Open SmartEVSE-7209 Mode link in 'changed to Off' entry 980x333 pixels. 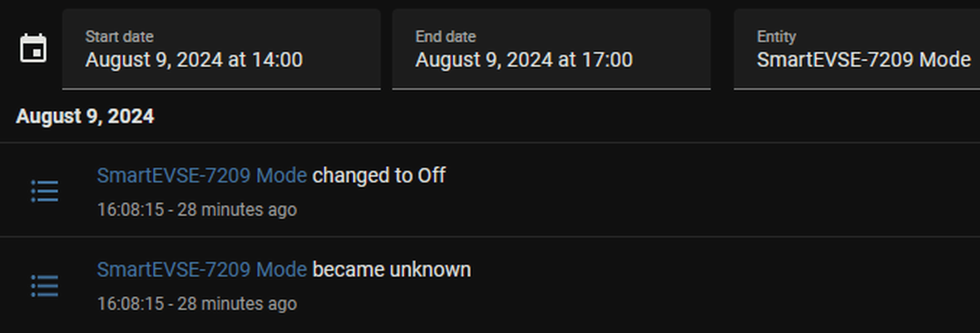(202, 176)
